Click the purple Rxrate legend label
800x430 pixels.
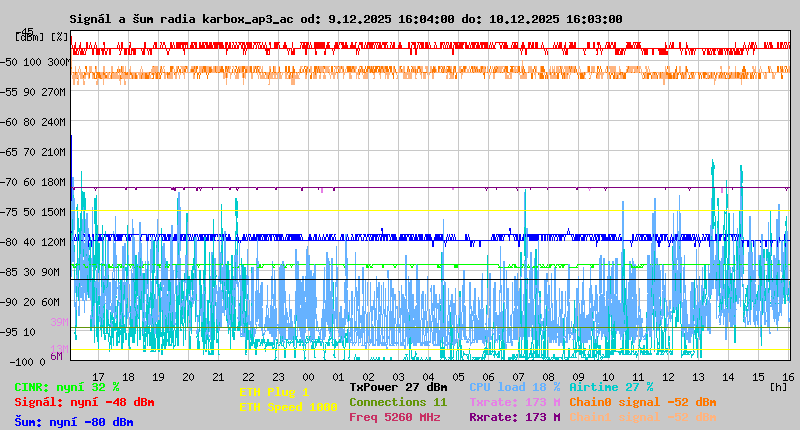514,417
